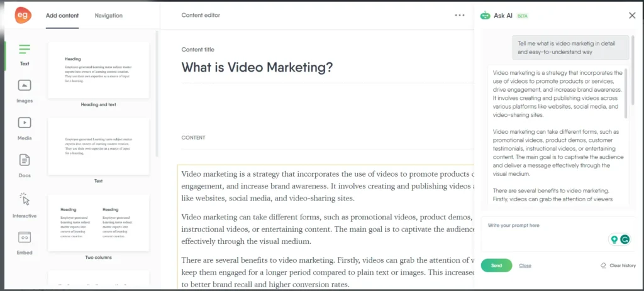The height and width of the screenshot is (291, 644).
Task: Click the AI response scrollbar
Action: [x=626, y=94]
